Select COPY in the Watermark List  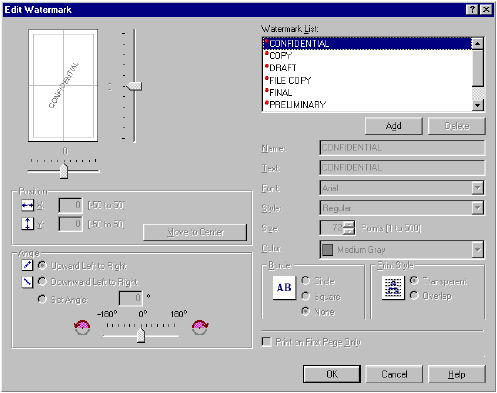click(367, 56)
